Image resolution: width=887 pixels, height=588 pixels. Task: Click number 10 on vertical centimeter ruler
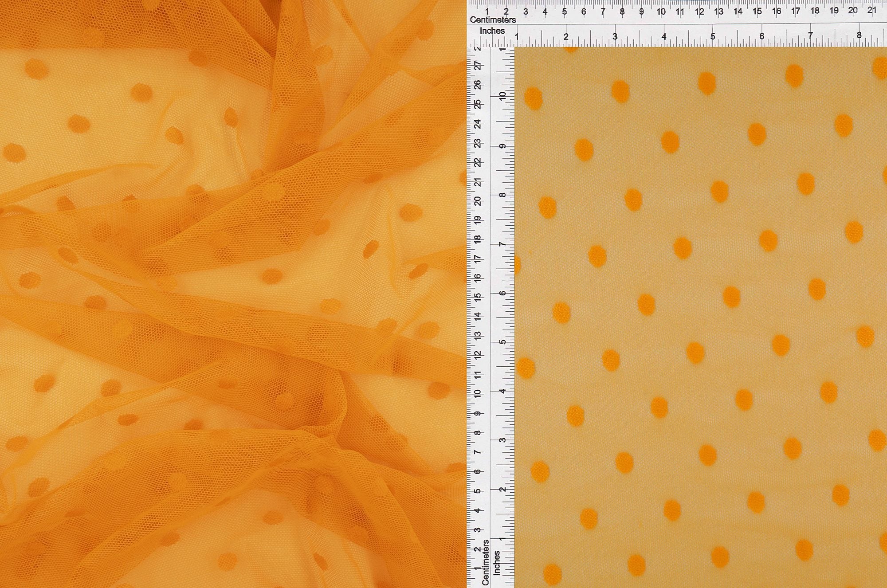point(478,393)
